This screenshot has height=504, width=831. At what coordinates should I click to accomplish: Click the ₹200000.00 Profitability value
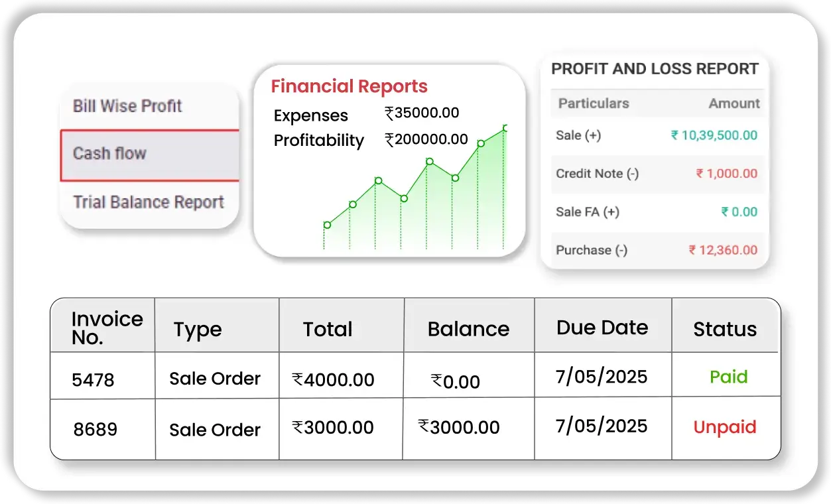[x=426, y=140]
